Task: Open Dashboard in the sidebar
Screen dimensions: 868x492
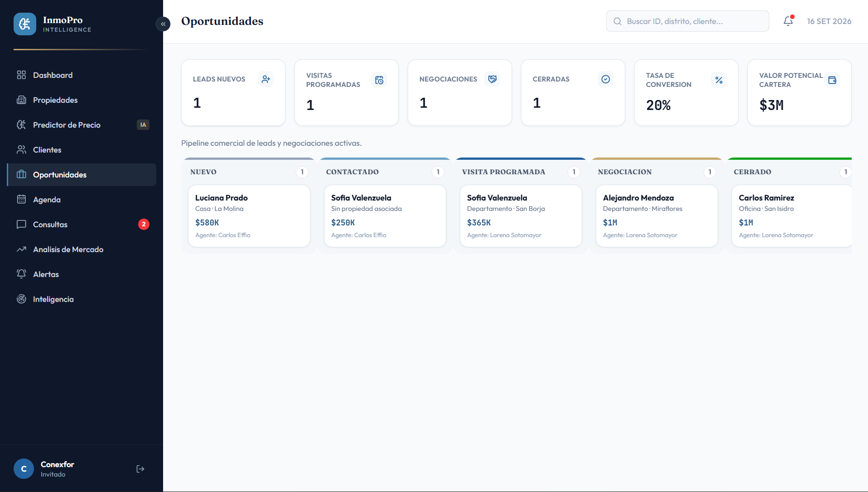Action: tap(82, 75)
